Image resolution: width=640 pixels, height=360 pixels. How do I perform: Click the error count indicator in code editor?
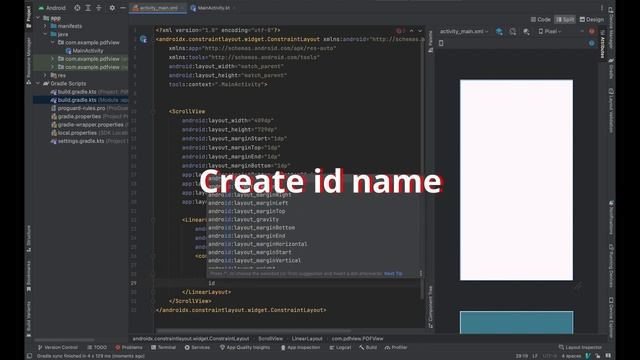click(400, 31)
